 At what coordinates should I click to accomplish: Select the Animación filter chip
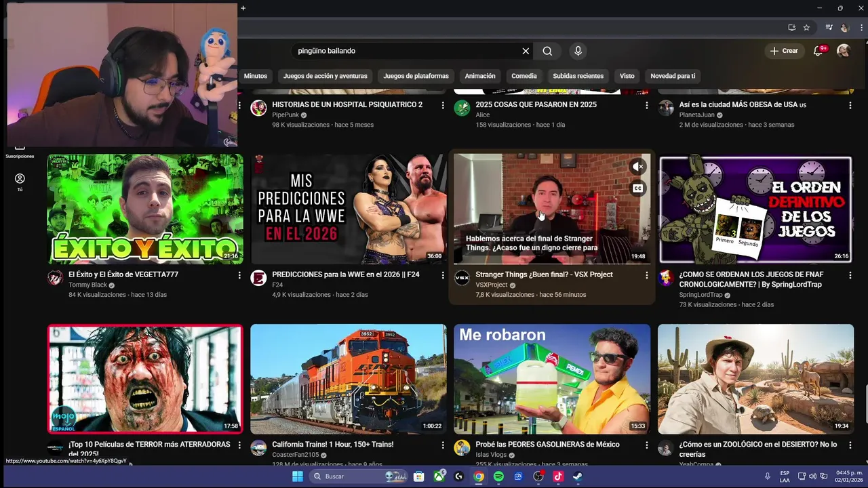(x=480, y=76)
